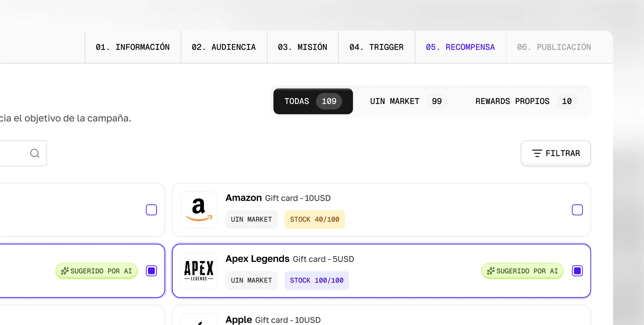Click the Amazon Gift card - 10USD title
Screen dimensions: 644x325
click(278, 198)
